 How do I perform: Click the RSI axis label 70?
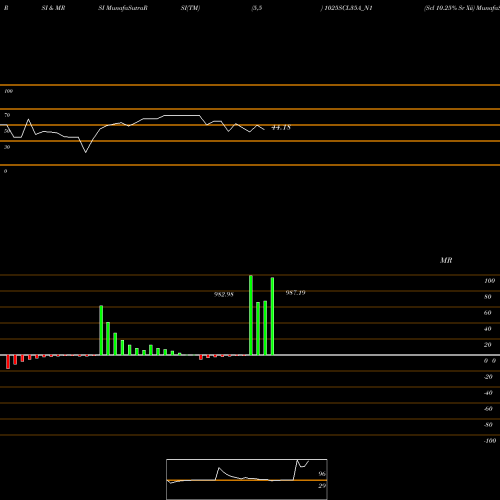click(x=7, y=115)
